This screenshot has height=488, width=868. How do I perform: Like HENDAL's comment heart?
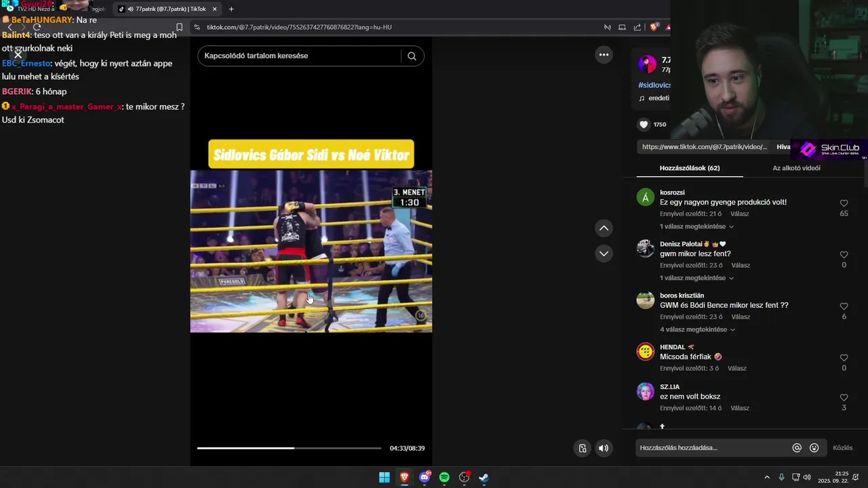click(844, 358)
